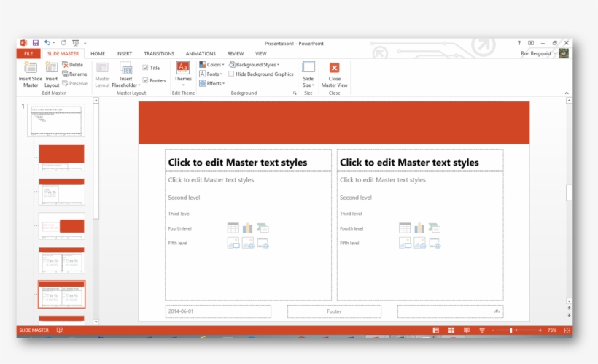Click right bold Master text styles heading

(409, 163)
